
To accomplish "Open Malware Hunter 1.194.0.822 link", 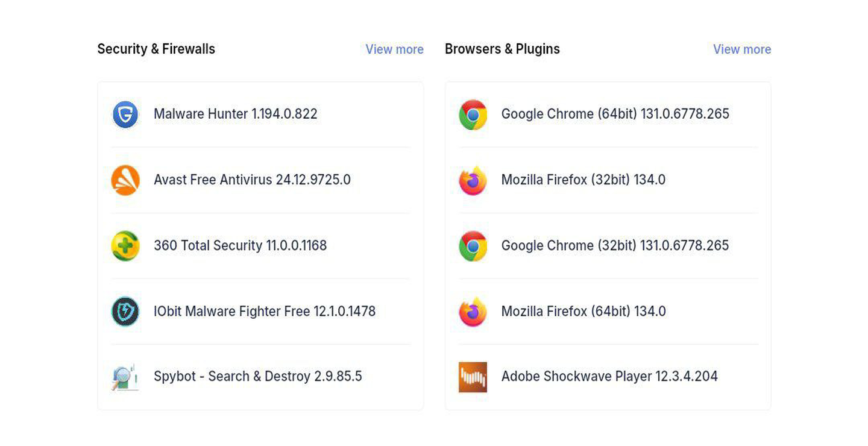I will [x=236, y=114].
